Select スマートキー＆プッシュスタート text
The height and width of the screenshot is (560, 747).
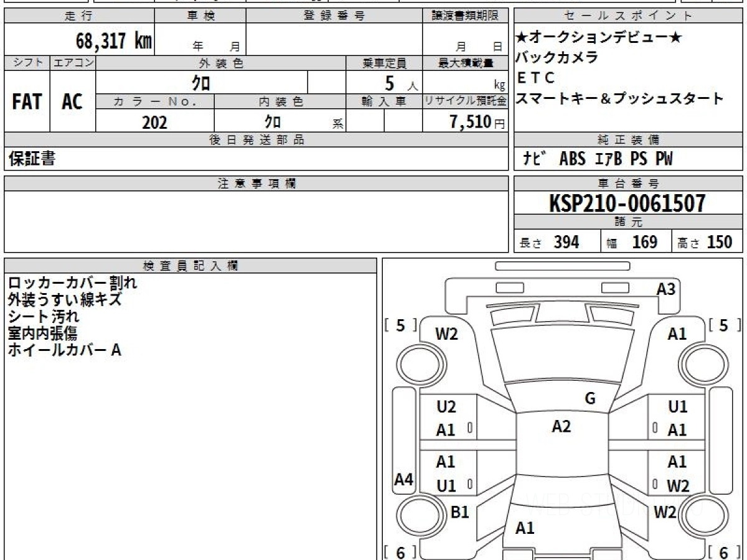620,98
